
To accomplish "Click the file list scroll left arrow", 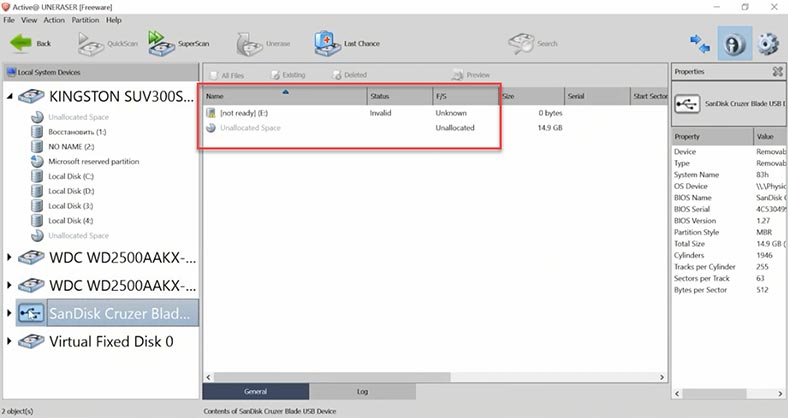I will click(x=209, y=377).
